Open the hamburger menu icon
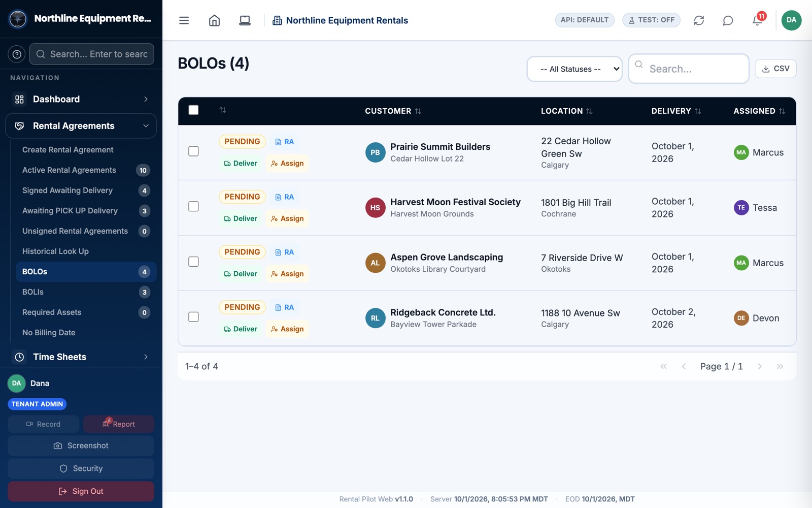812x508 pixels. click(184, 20)
